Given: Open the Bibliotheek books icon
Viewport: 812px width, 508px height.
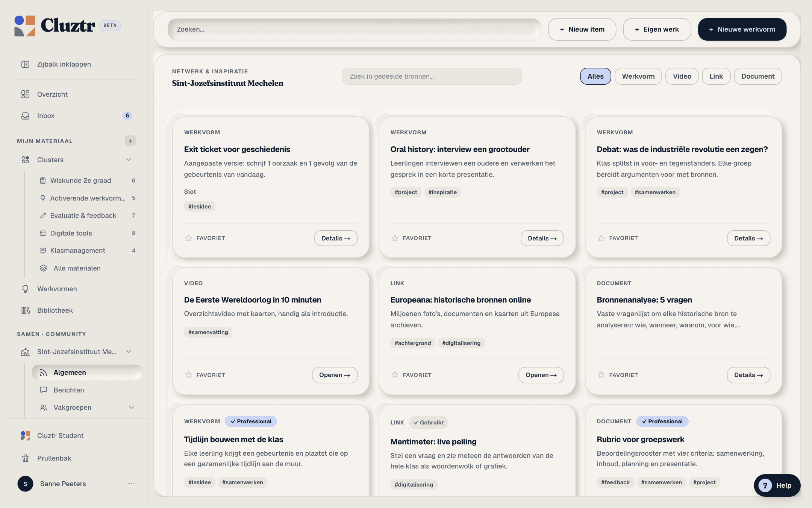Looking at the screenshot, I should pyautogui.click(x=25, y=310).
